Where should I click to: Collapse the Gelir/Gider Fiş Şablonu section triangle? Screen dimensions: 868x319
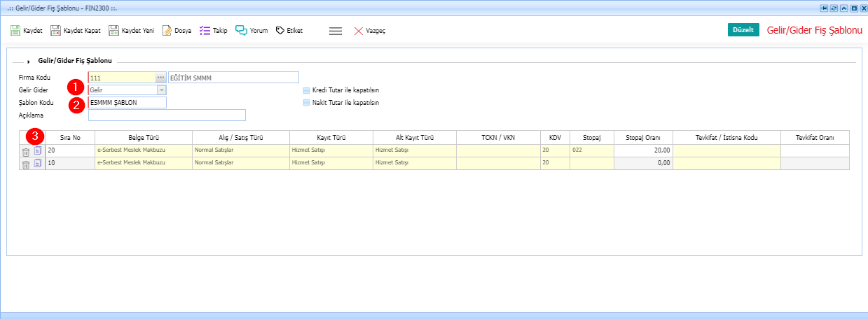click(x=29, y=62)
